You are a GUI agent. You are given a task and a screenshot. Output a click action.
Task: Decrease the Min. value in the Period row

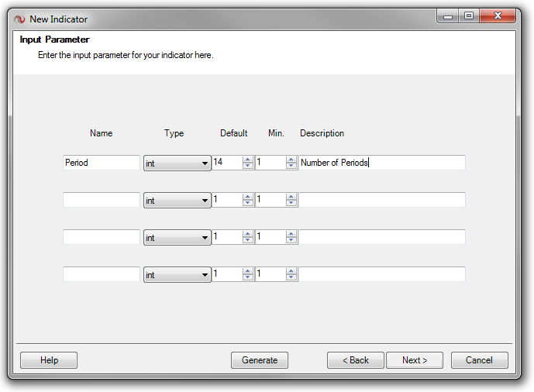tap(291, 166)
